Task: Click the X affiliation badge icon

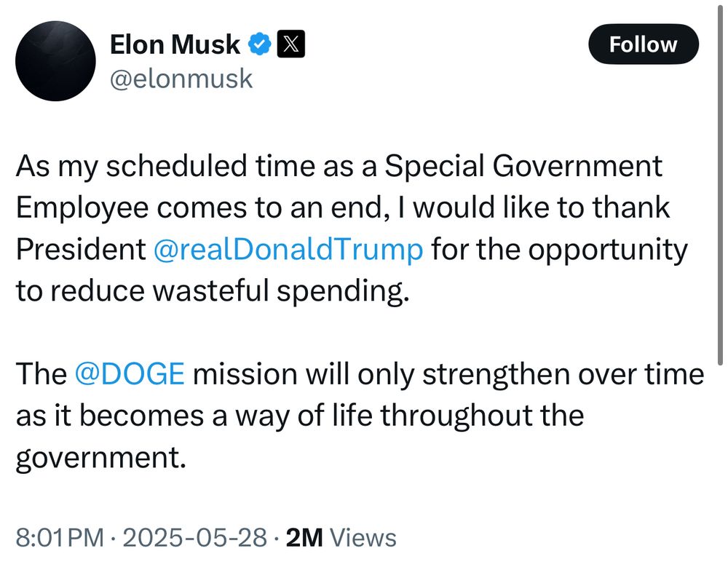Action: point(290,45)
